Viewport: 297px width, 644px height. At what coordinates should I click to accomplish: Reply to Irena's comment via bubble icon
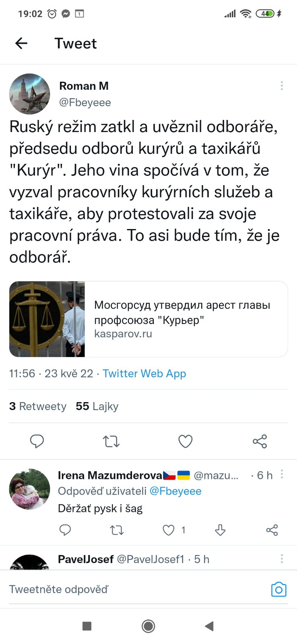point(65,530)
